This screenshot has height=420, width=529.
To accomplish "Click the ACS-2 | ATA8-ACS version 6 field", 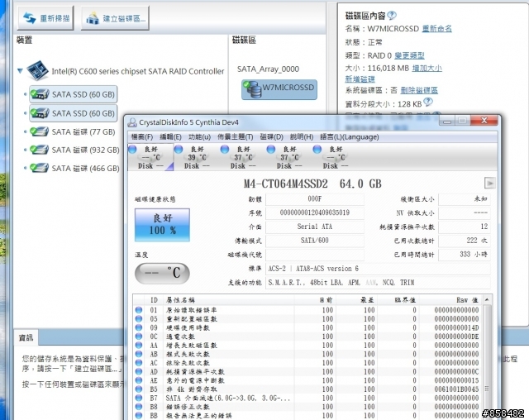I will pyautogui.click(x=378, y=269).
